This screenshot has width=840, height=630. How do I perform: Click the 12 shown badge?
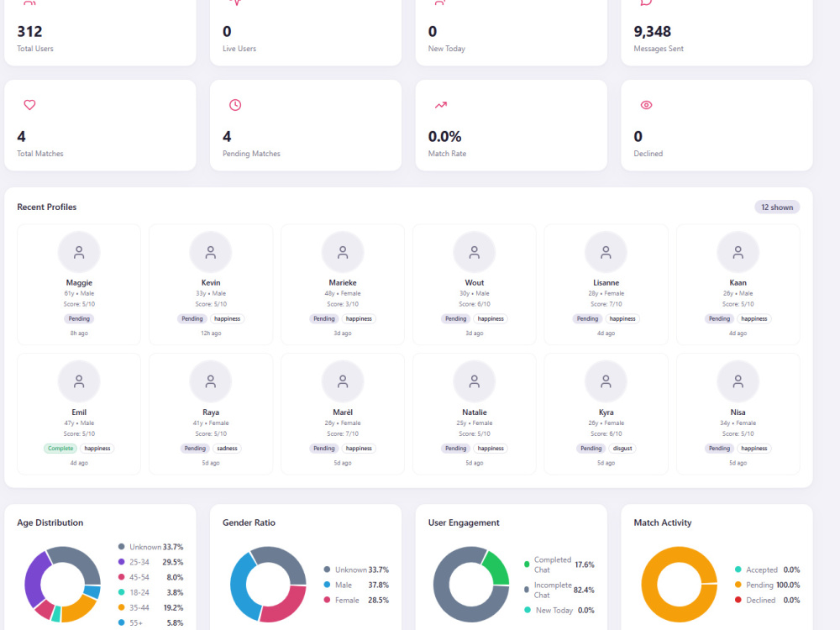coord(777,207)
